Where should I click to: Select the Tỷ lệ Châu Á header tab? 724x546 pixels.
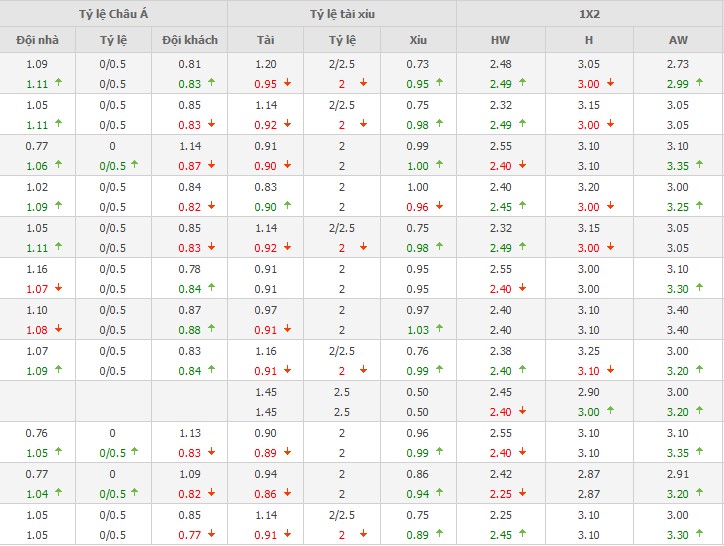pyautogui.click(x=114, y=13)
